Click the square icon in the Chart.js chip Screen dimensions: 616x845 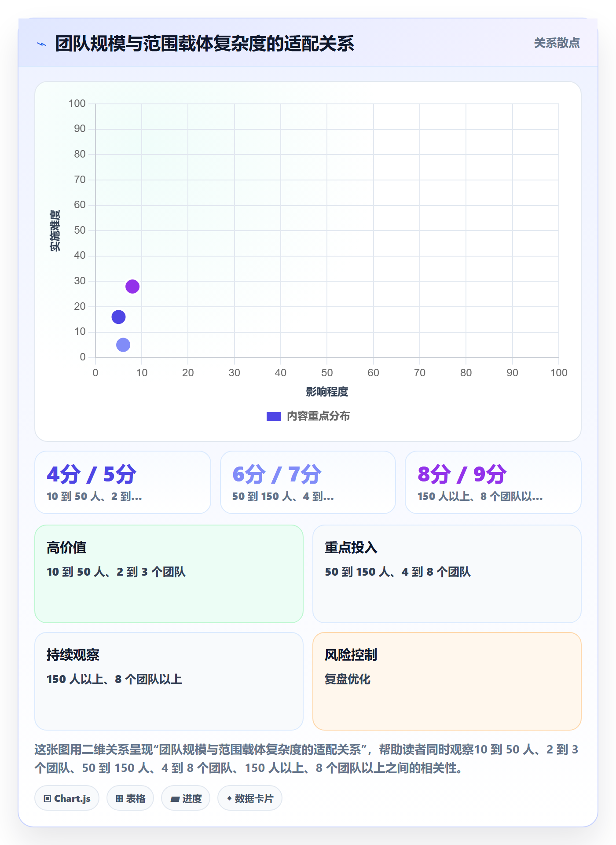[x=48, y=799]
